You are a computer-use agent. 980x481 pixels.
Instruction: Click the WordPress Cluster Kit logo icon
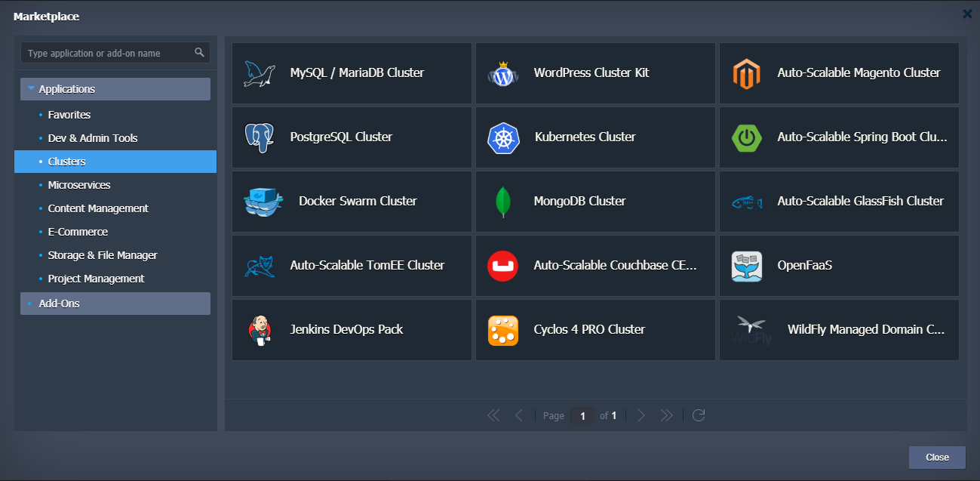click(503, 73)
